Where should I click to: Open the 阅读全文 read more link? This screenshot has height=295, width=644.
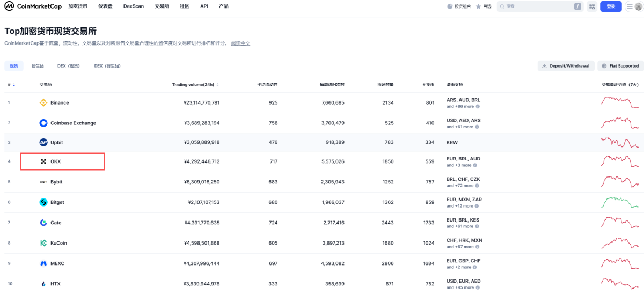[240, 43]
